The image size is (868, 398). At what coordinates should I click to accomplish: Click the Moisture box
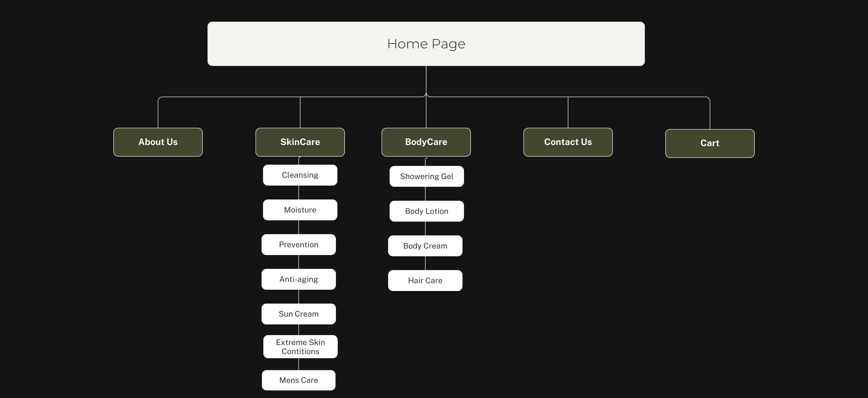[x=300, y=210]
